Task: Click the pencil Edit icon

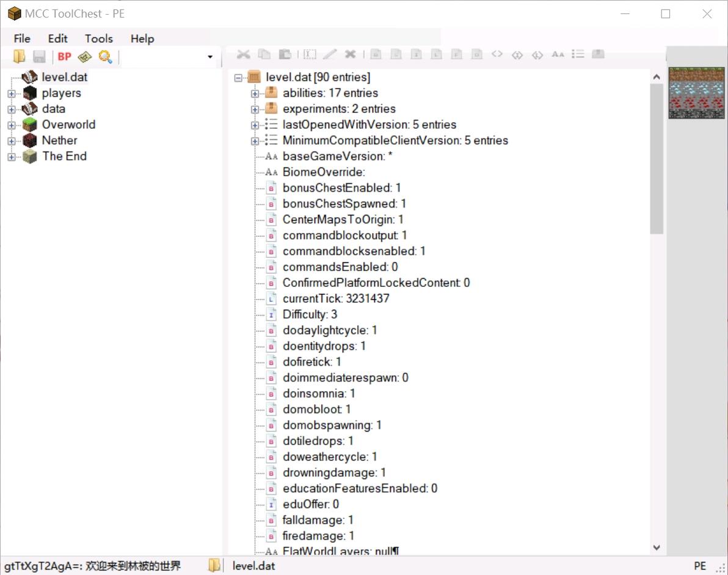Action: [330, 54]
